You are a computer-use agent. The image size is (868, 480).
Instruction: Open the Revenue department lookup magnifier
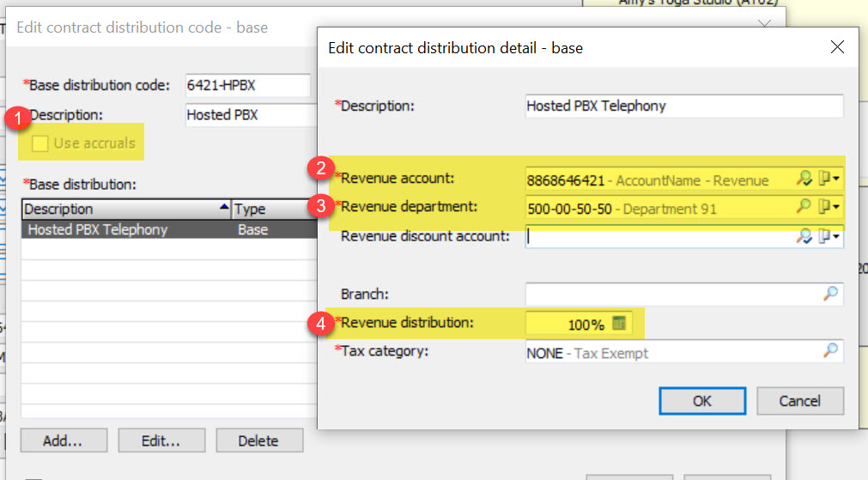(804, 207)
